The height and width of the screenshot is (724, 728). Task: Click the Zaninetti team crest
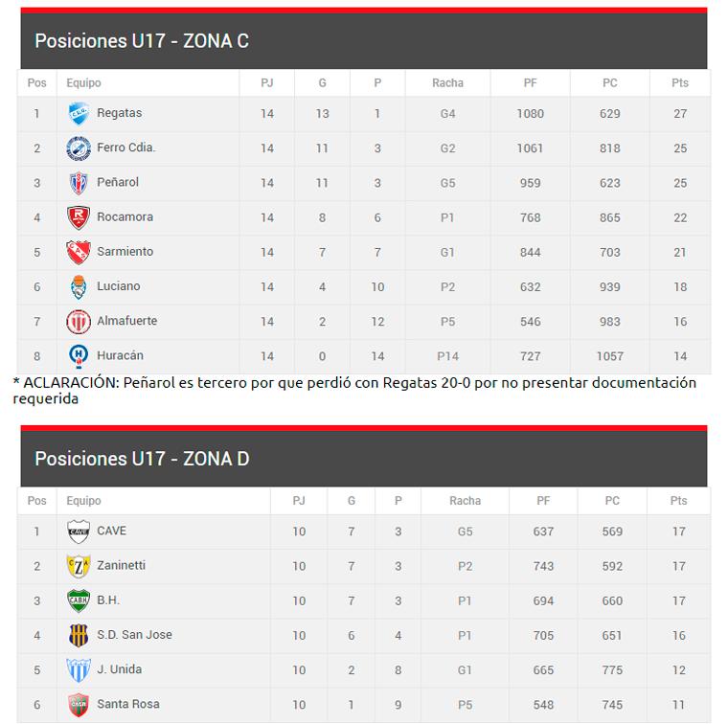(x=79, y=566)
